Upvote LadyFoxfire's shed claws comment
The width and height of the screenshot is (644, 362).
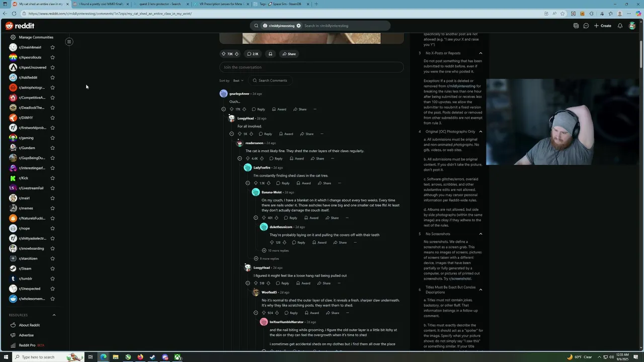coord(256,183)
